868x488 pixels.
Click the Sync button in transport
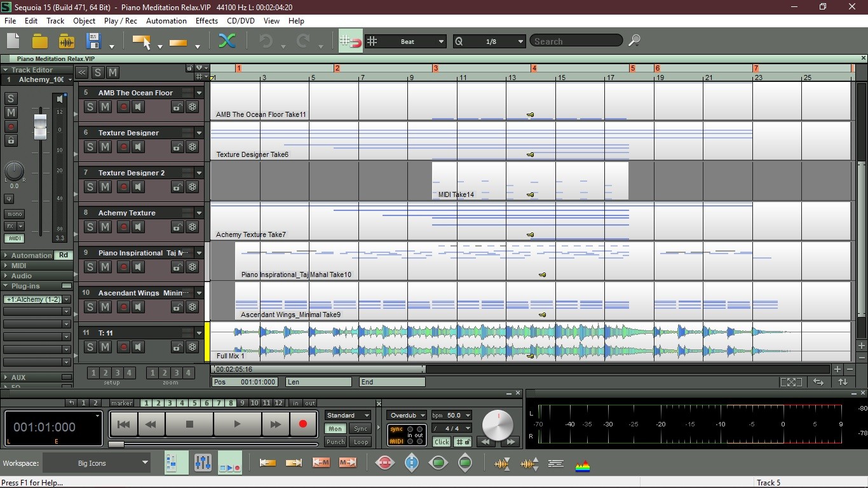point(361,429)
